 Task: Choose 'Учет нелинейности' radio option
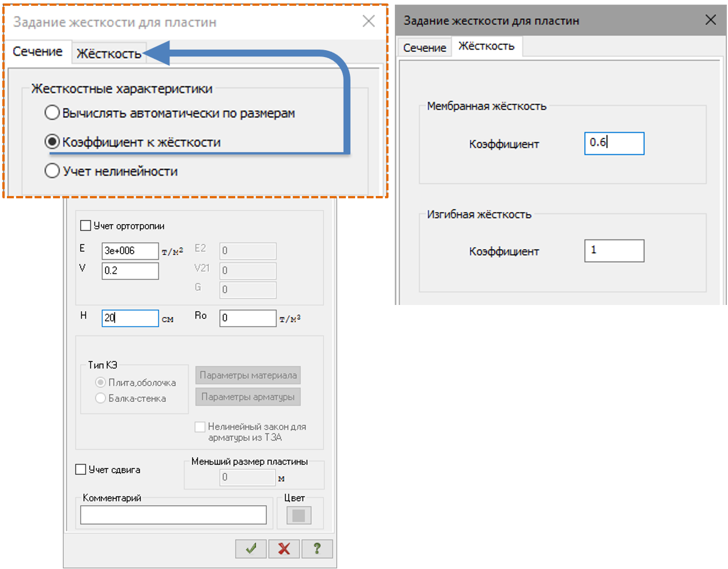(x=52, y=171)
